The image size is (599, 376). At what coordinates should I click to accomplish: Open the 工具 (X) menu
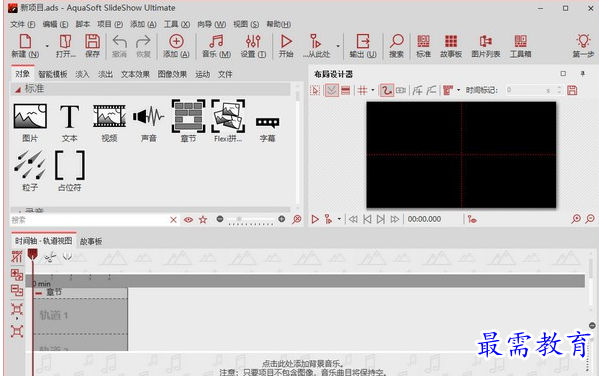(177, 24)
